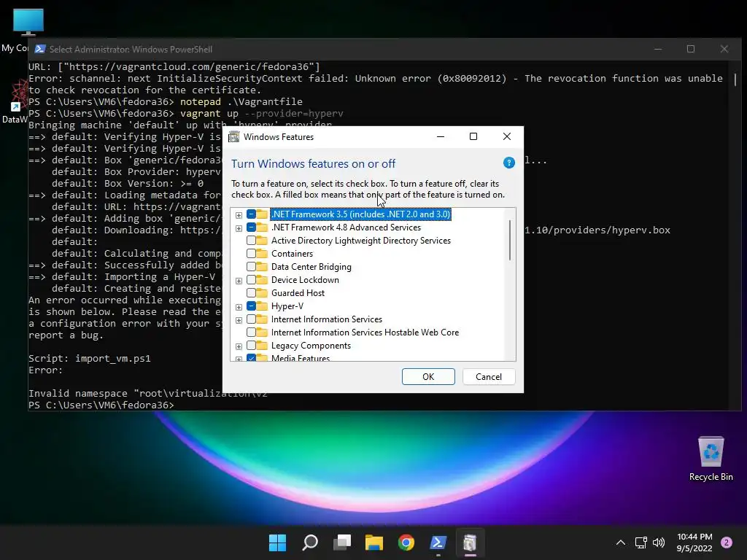Screen dimensions: 747x560
Task: Click the Guarded Host folder icon
Action: coord(262,293)
